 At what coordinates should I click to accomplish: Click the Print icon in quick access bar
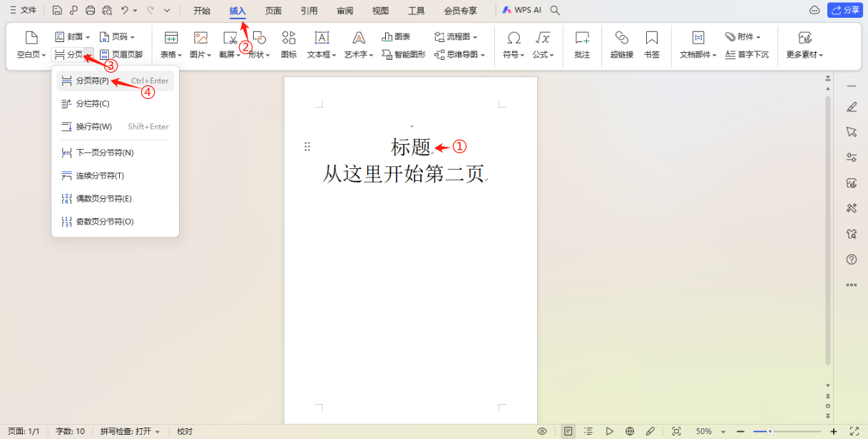pos(90,11)
